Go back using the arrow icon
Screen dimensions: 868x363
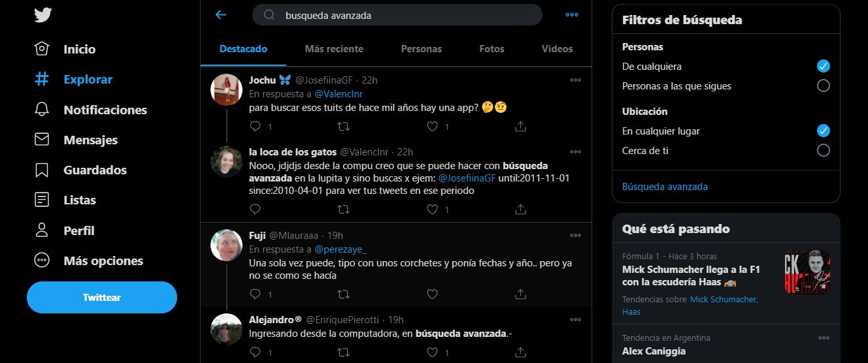tap(221, 14)
